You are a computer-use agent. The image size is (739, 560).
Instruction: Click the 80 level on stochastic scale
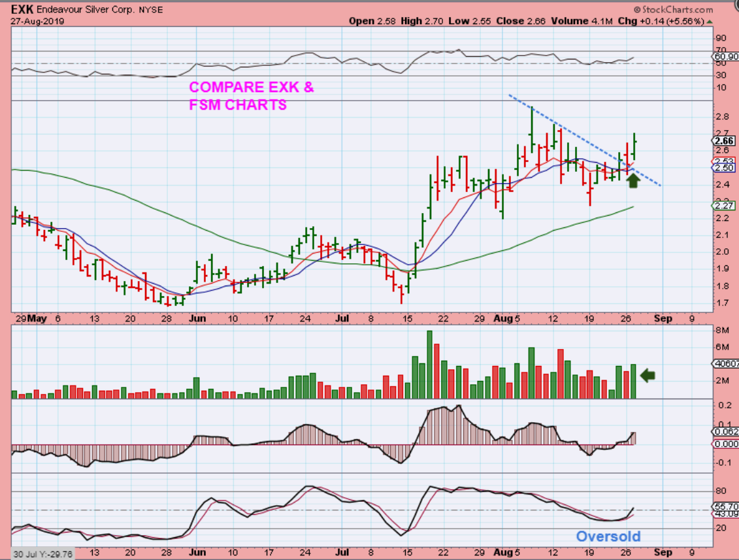click(x=721, y=491)
